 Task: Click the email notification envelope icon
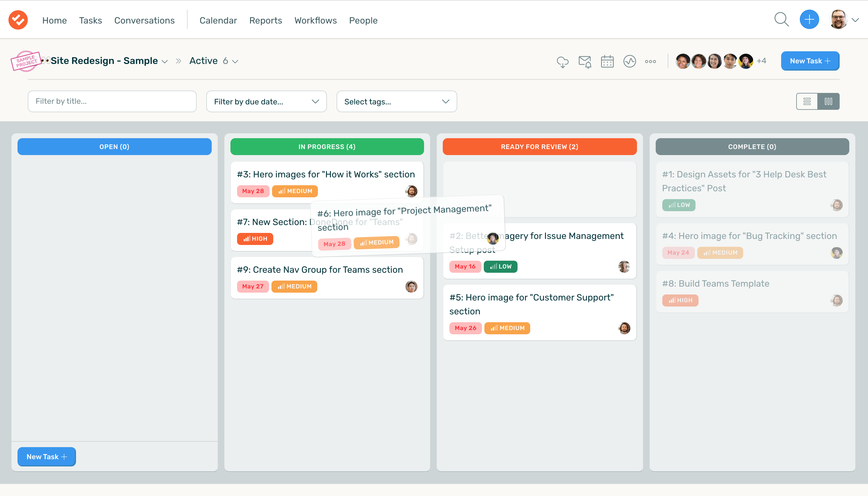[x=585, y=62]
